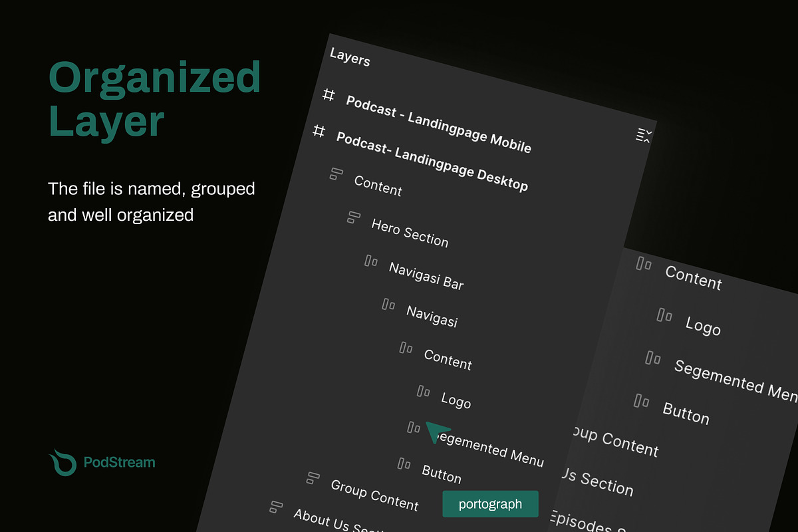
Task: Select Segemented Menu layer in back panel
Action: click(x=735, y=380)
